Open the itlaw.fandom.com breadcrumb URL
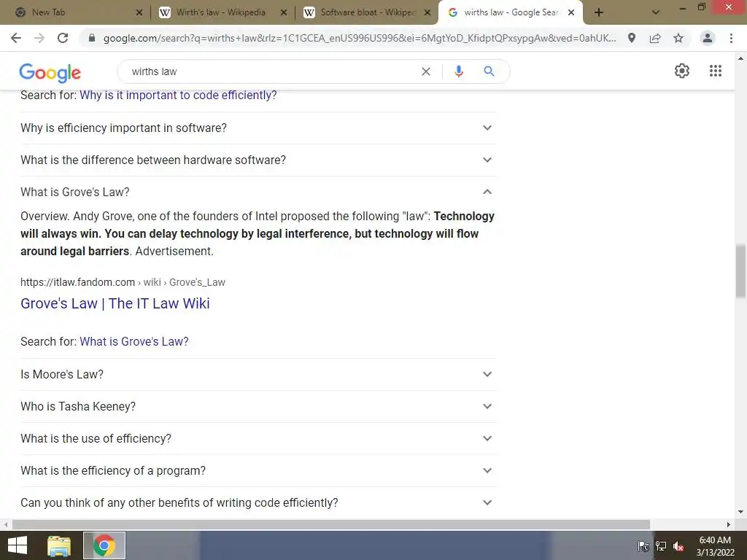 coord(123,282)
